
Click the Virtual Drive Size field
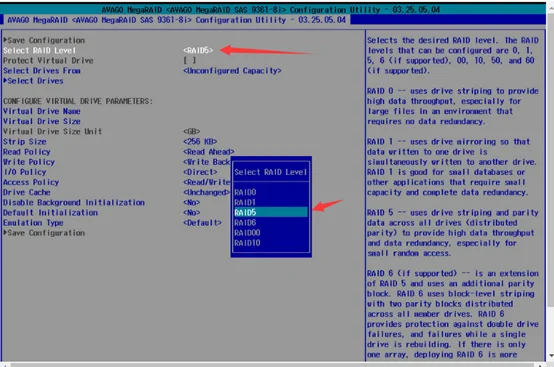click(x=42, y=122)
